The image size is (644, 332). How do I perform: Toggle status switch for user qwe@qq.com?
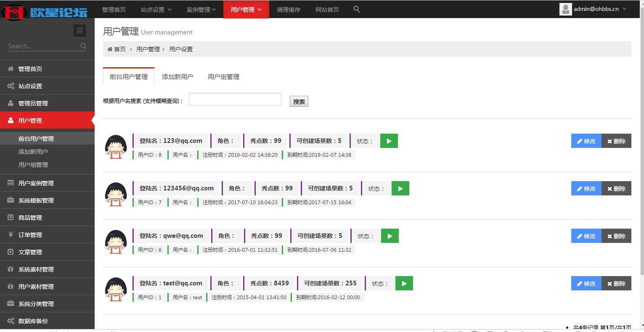390,236
